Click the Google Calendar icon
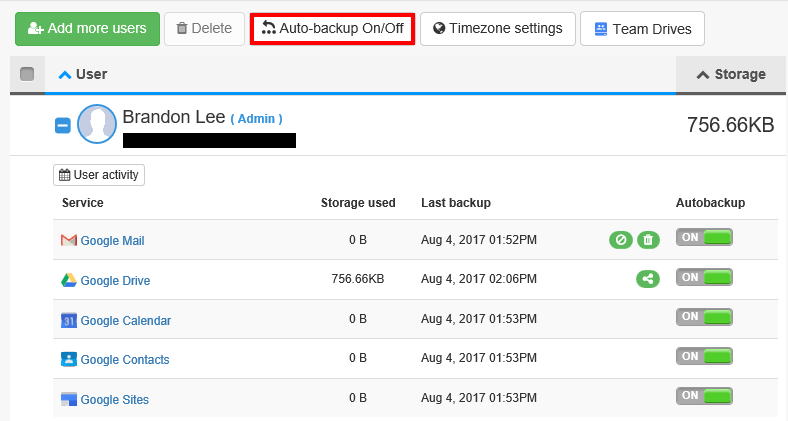Image resolution: width=788 pixels, height=421 pixels. 69,320
